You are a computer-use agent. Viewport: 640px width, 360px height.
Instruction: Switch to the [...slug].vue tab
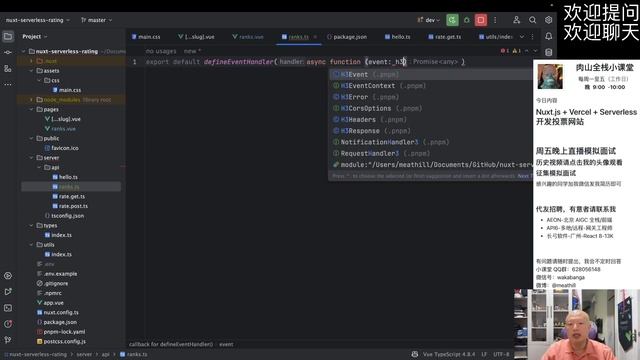(x=196, y=37)
